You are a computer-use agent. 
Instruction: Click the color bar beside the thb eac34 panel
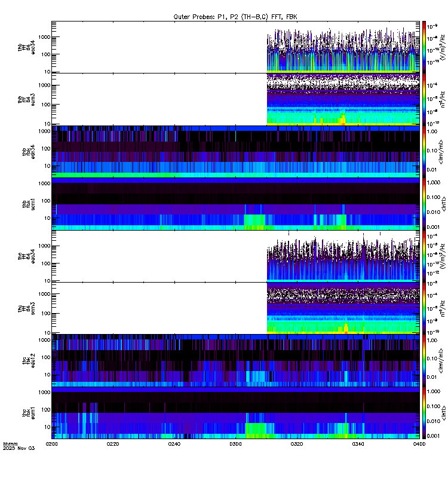click(x=424, y=47)
